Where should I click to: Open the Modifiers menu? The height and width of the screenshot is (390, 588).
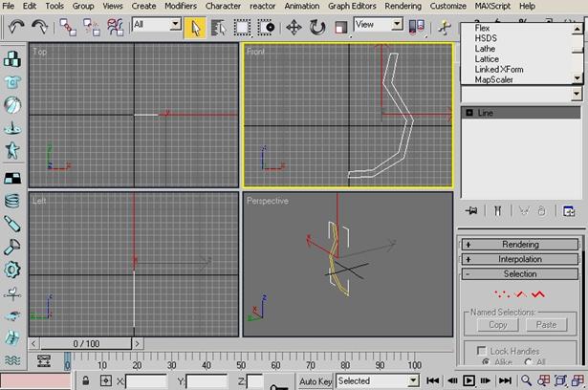point(181,6)
